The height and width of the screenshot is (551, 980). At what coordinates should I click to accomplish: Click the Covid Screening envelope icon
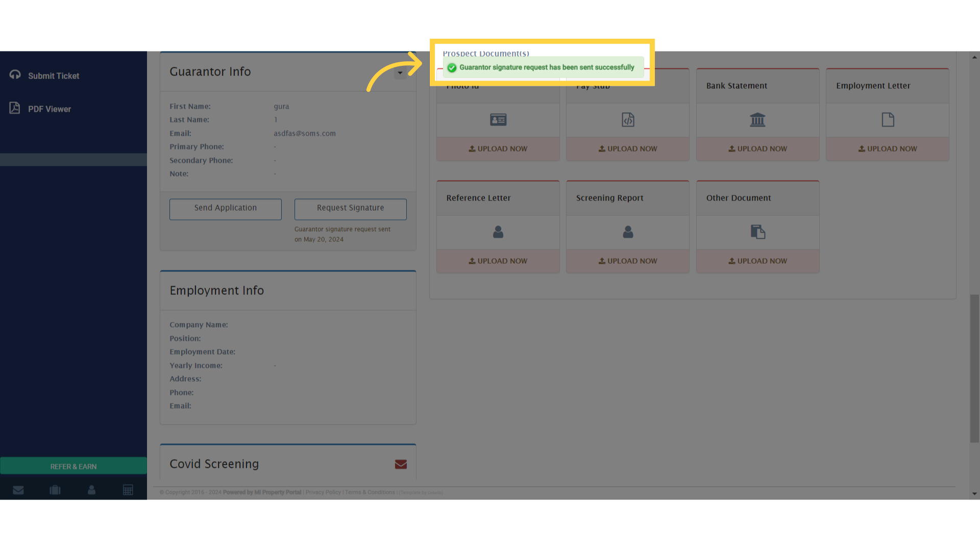click(401, 464)
